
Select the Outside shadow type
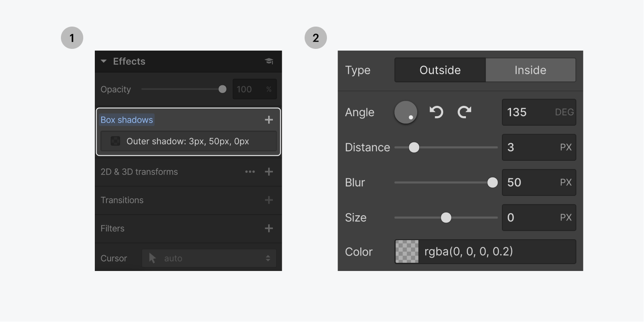pos(440,70)
